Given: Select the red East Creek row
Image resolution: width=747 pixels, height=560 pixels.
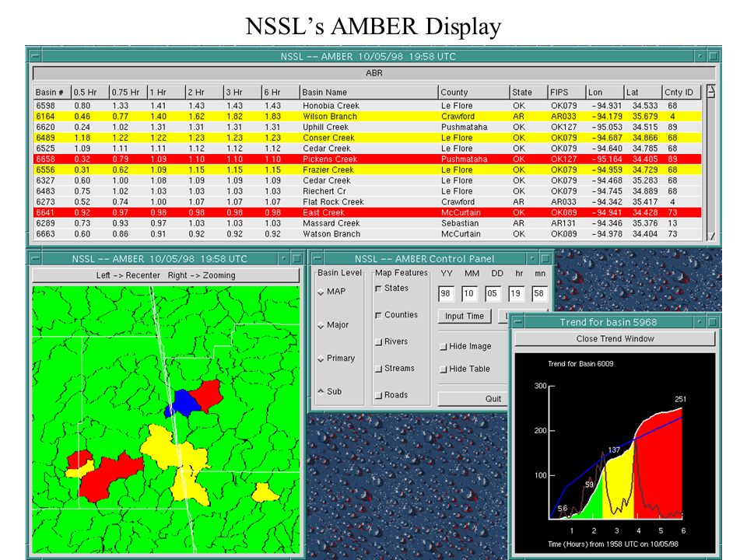Looking at the screenshot, I should pyautogui.click(x=367, y=212).
